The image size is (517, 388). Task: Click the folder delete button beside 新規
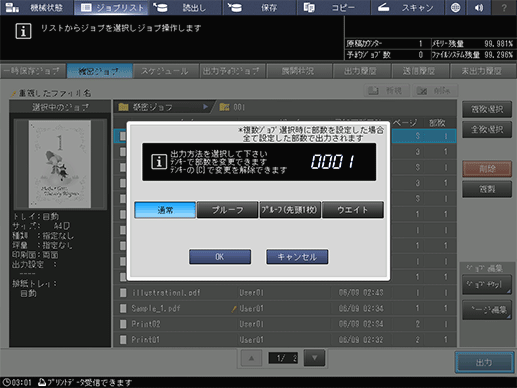coord(435,90)
